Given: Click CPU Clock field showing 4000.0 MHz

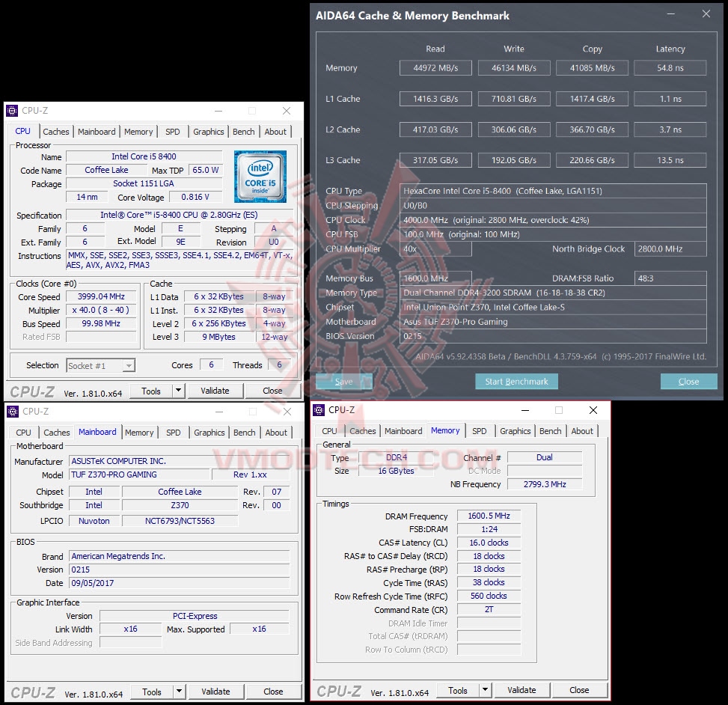Looking at the screenshot, I should coord(553,220).
